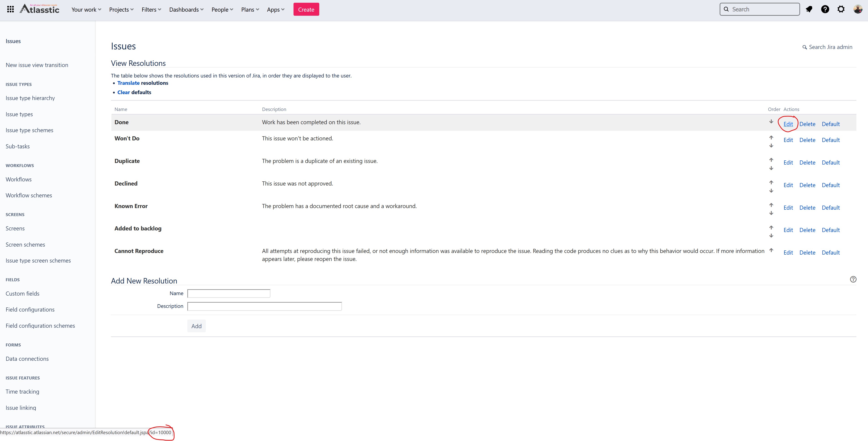Move Known Error down using the down arrow
The height and width of the screenshot is (441, 868).
(x=771, y=213)
